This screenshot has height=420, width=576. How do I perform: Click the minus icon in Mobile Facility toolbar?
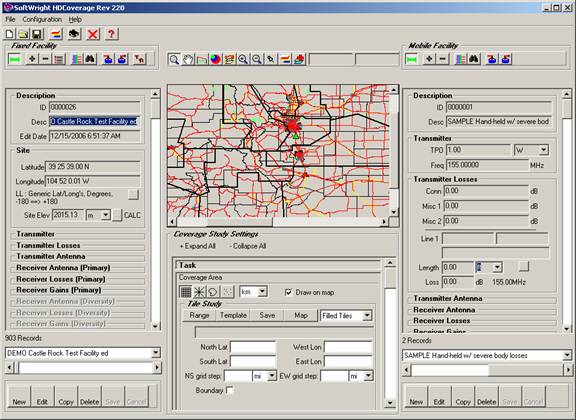[x=443, y=59]
